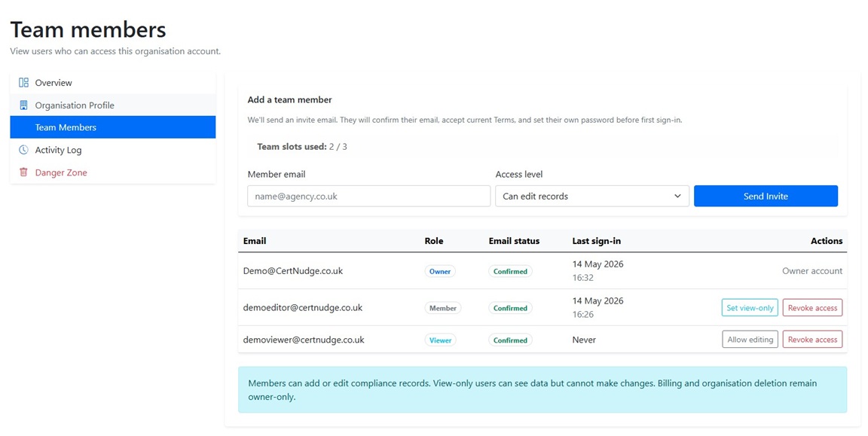Click the 'Team slots used: 2 / 3' text
Image resolution: width=868 pixels, height=436 pixels.
pos(302,147)
